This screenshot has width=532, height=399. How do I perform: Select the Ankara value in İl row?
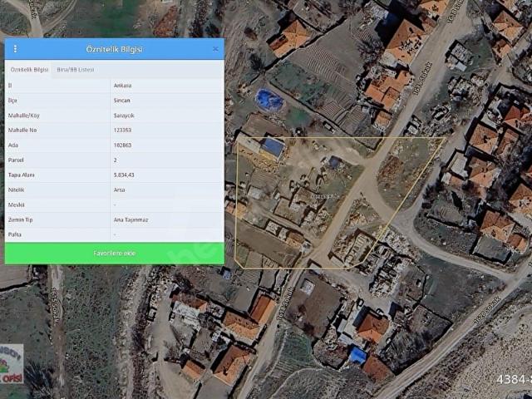pos(122,86)
